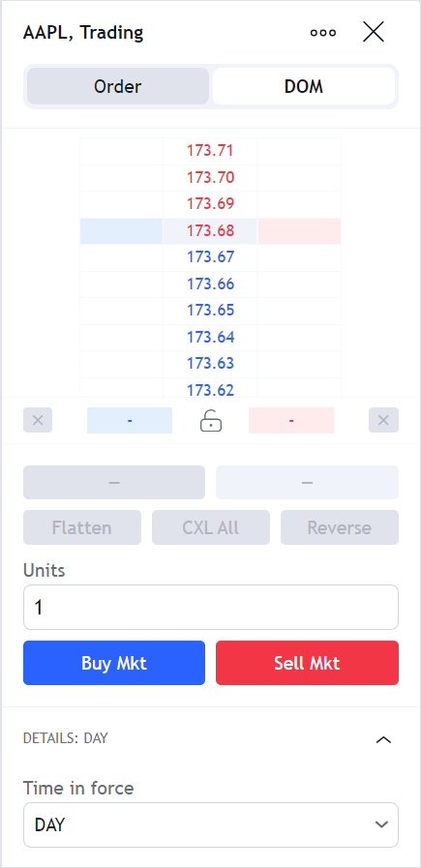Viewport: 421px width, 868px height.
Task: Select the DOM tab
Action: pos(304,86)
